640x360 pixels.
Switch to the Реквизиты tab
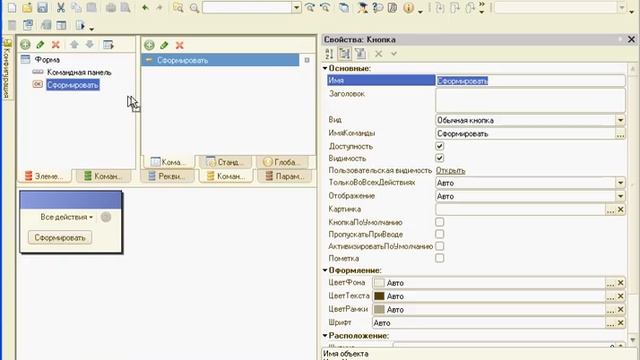167,176
